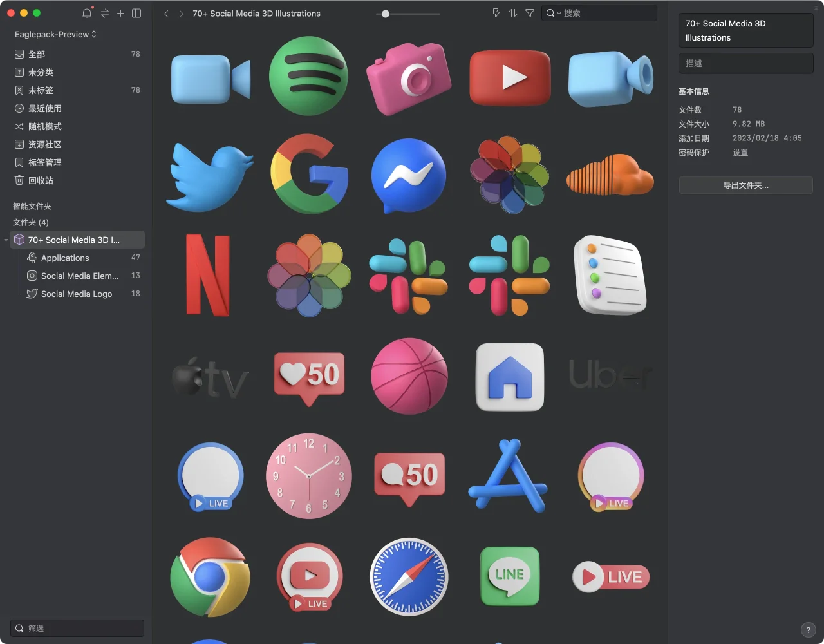Adjust the thumbnail size slider

pos(408,14)
